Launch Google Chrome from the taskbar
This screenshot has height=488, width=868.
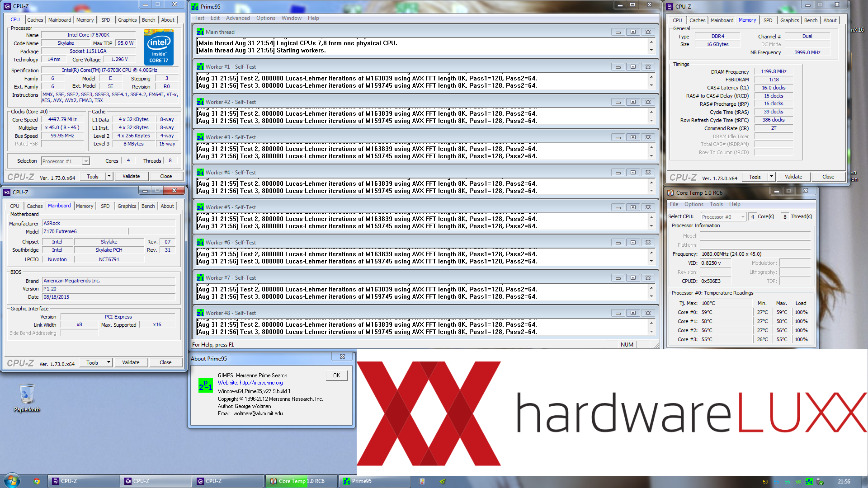pos(37,481)
